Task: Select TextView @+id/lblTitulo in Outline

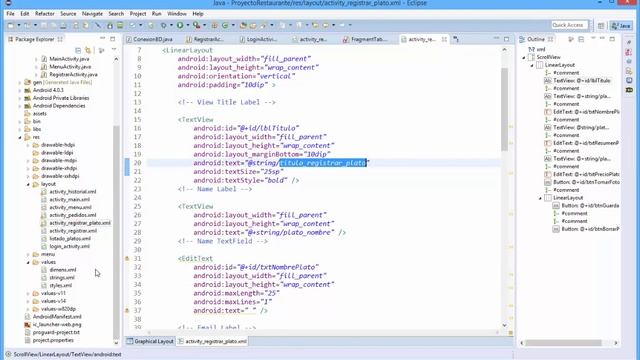Action: (x=581, y=80)
